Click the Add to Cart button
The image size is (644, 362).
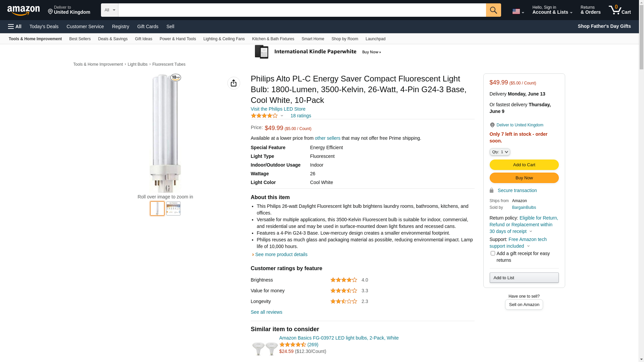click(x=524, y=165)
